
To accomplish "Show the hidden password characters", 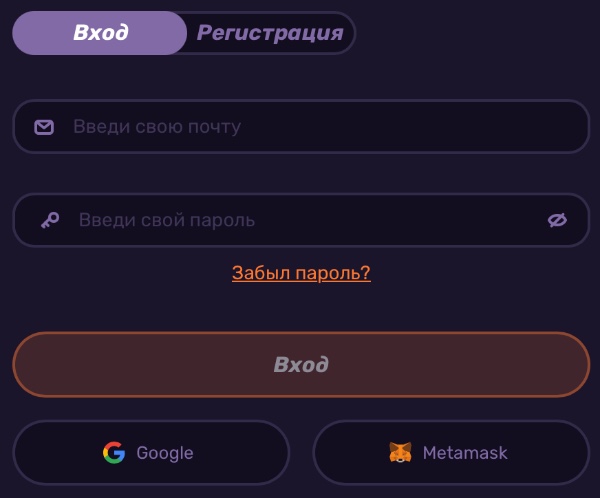I will pos(557,220).
